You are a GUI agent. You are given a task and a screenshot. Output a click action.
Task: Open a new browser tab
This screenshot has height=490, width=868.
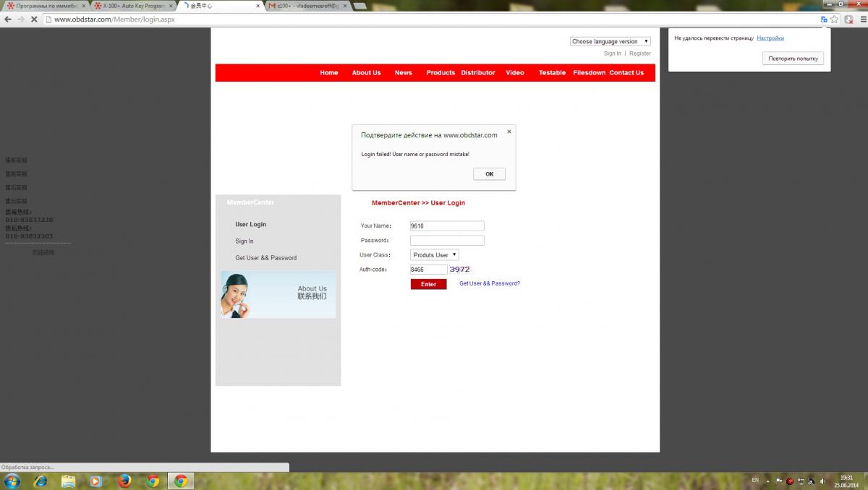(x=360, y=6)
